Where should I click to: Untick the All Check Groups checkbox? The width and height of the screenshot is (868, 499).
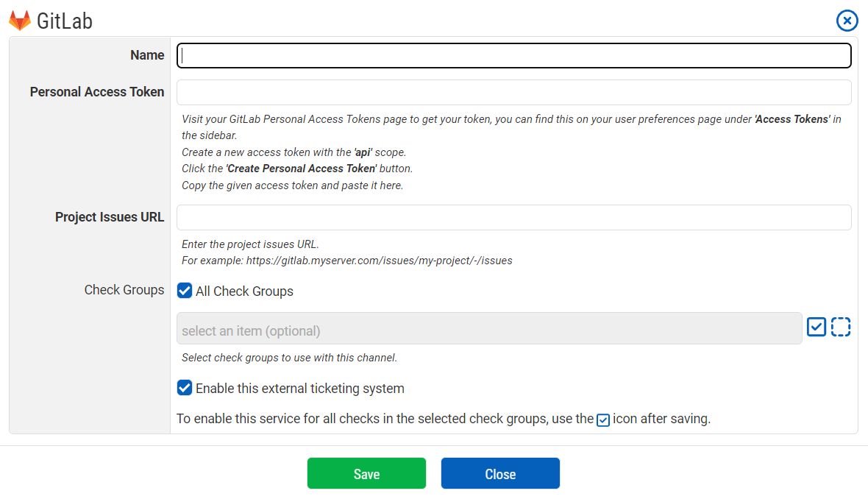pyautogui.click(x=185, y=291)
